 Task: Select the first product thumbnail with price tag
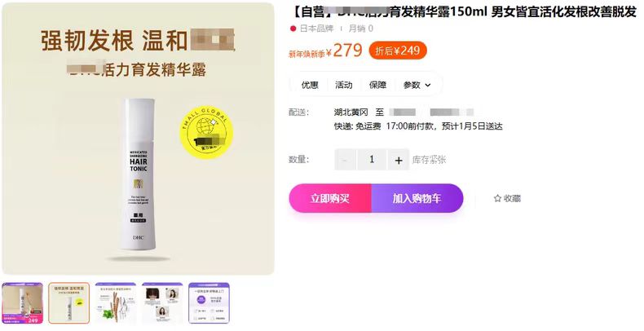coord(23,303)
